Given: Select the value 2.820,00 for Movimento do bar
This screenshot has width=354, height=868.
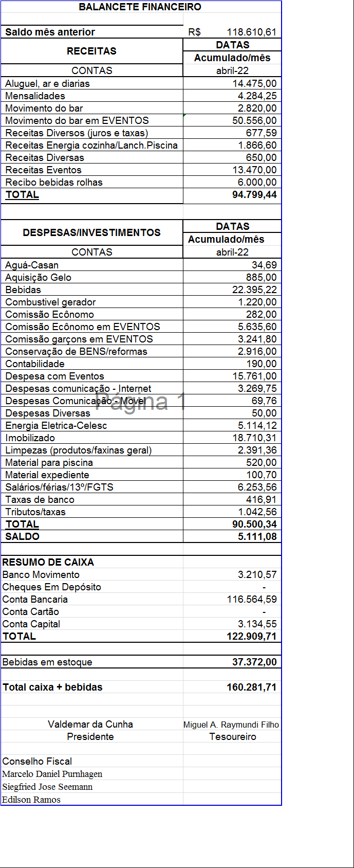Looking at the screenshot, I should click(x=257, y=108).
